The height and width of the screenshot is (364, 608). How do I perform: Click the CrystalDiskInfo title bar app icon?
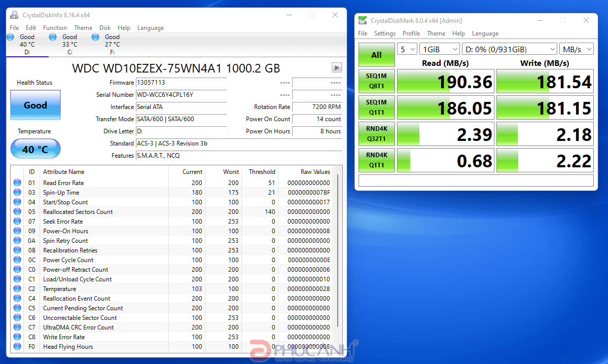(x=14, y=15)
